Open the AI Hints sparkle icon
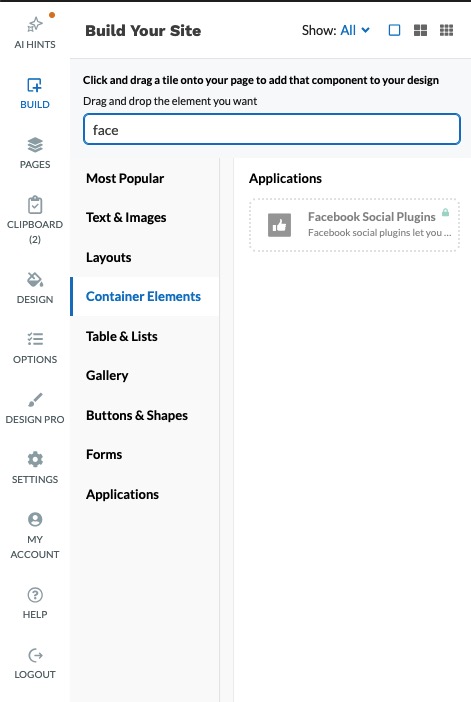Viewport: 471px width, 702px height. 35,25
